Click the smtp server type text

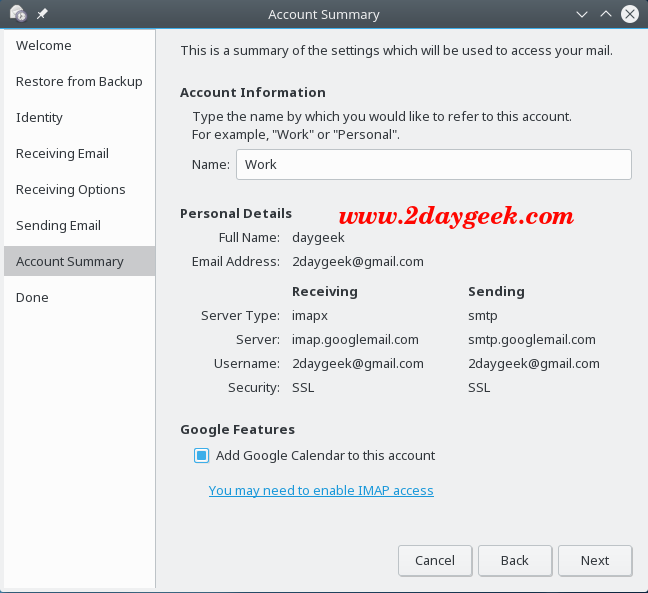(483, 316)
